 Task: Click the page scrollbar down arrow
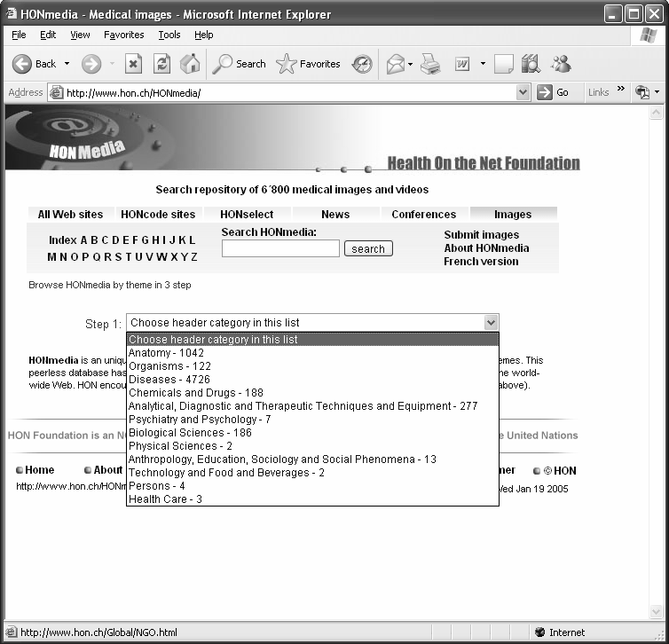tap(656, 611)
